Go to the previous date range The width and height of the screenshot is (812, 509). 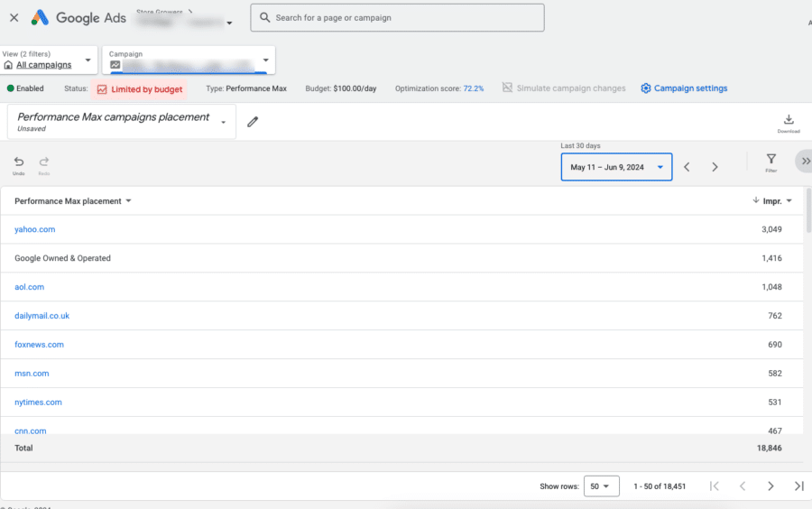point(687,167)
